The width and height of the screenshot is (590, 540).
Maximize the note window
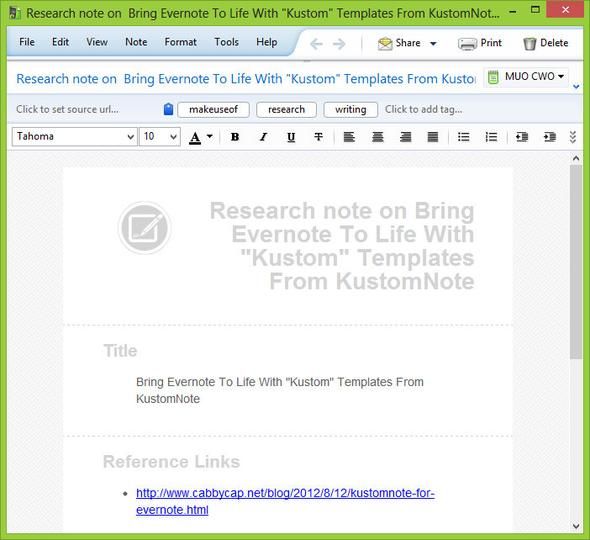coord(535,10)
